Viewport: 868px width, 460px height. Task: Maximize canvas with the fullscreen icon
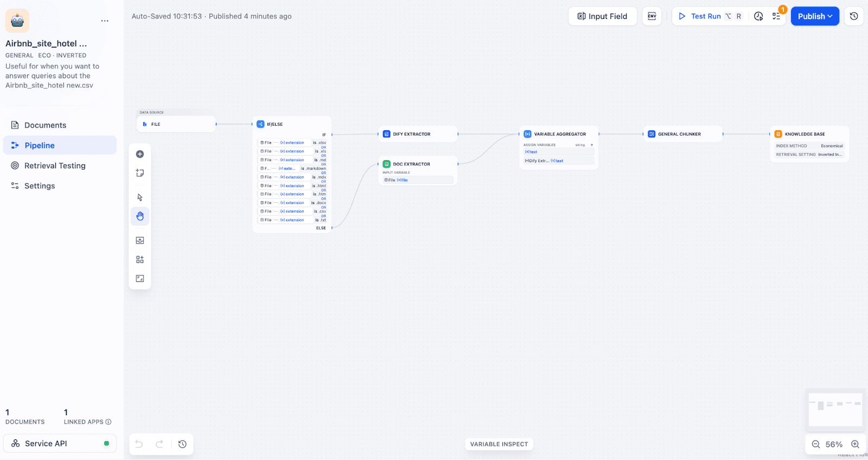(140, 278)
